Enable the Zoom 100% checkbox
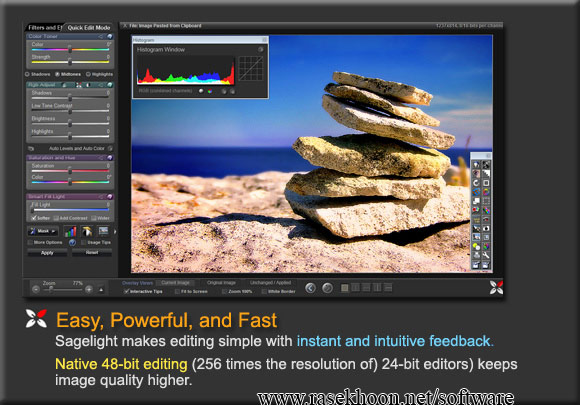 (224, 292)
